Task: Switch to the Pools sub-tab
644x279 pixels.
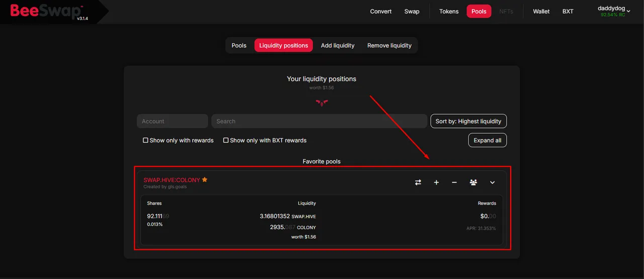Action: tap(239, 45)
